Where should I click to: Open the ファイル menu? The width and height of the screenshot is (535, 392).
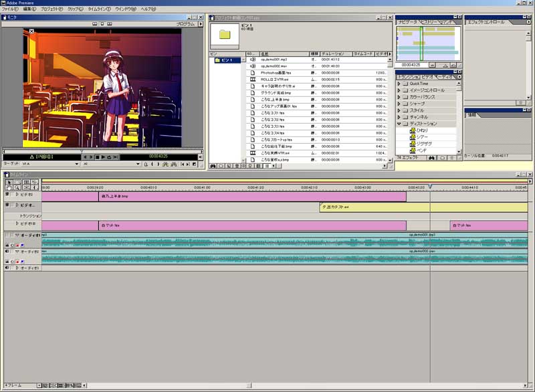click(x=10, y=9)
